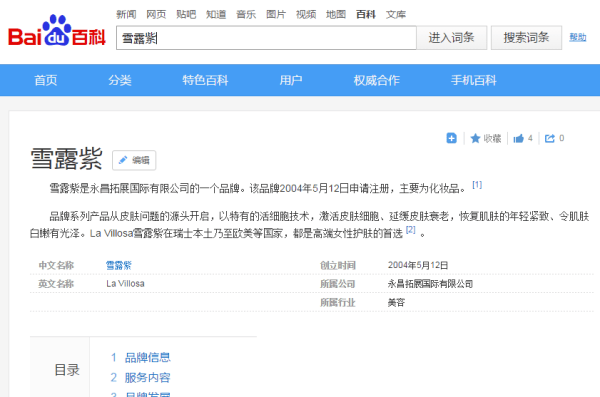Screen dimensions: 600x397
Task: Click the 进入词条 button
Action: click(x=452, y=38)
